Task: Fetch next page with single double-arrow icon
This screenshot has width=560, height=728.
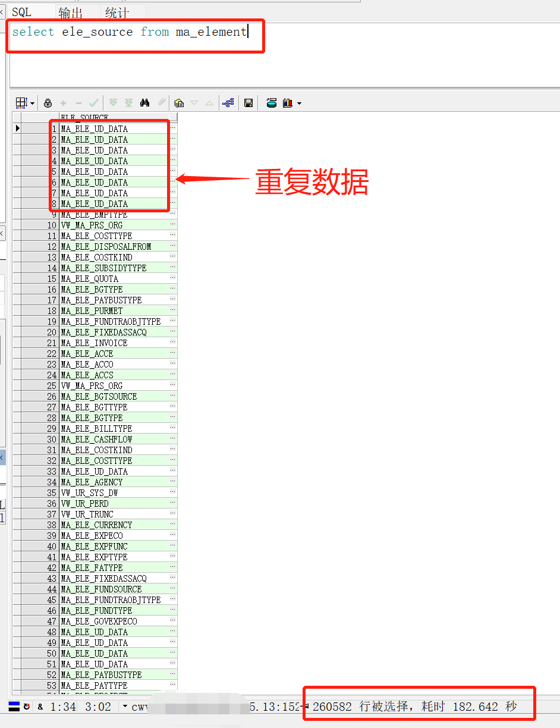Action: pyautogui.click(x=114, y=103)
